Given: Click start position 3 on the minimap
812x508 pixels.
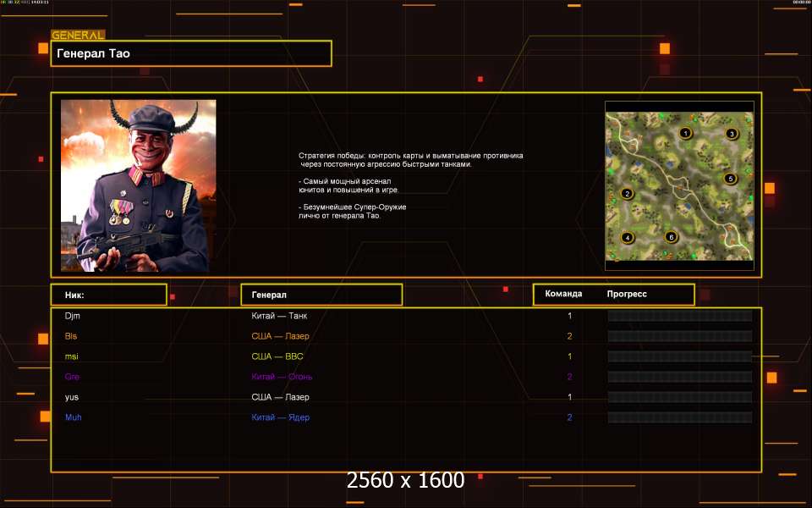Looking at the screenshot, I should pos(732,134).
